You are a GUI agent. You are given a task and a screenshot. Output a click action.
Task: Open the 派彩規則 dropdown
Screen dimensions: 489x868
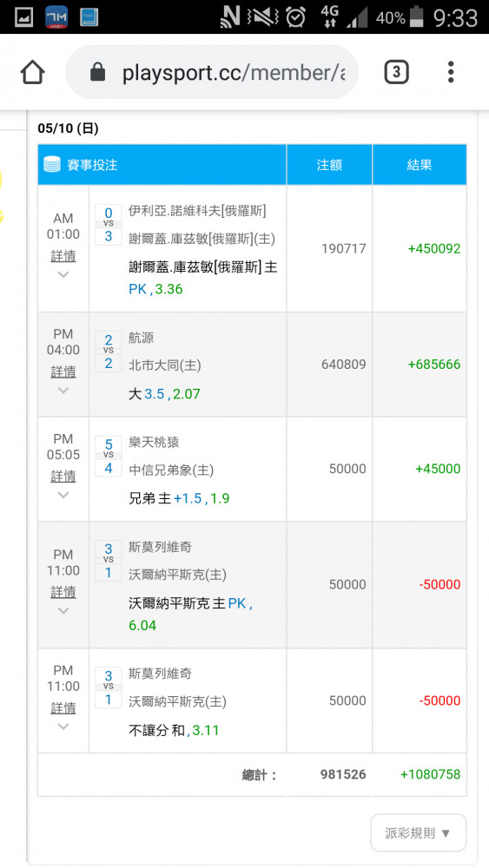tap(418, 832)
